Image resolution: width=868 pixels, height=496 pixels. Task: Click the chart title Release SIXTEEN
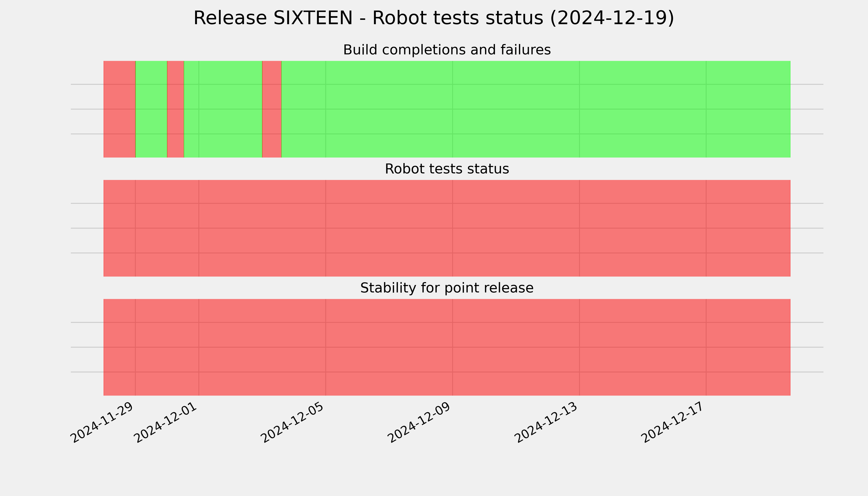click(434, 18)
